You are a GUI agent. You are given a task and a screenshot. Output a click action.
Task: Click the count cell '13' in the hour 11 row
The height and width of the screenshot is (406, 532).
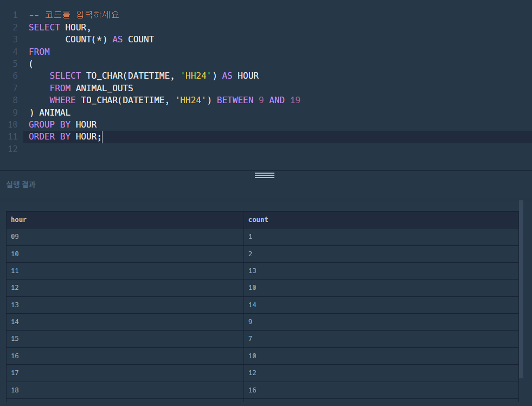(381, 271)
